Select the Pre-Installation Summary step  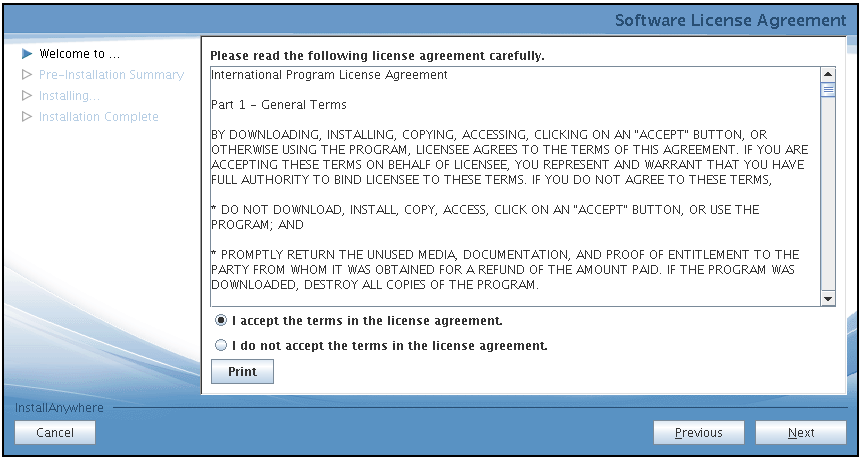coord(112,75)
